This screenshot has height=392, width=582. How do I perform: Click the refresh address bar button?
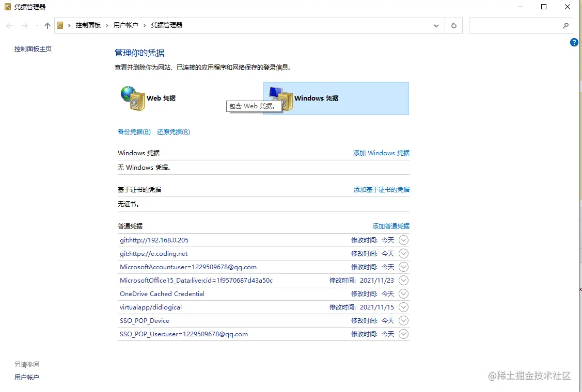(x=453, y=26)
